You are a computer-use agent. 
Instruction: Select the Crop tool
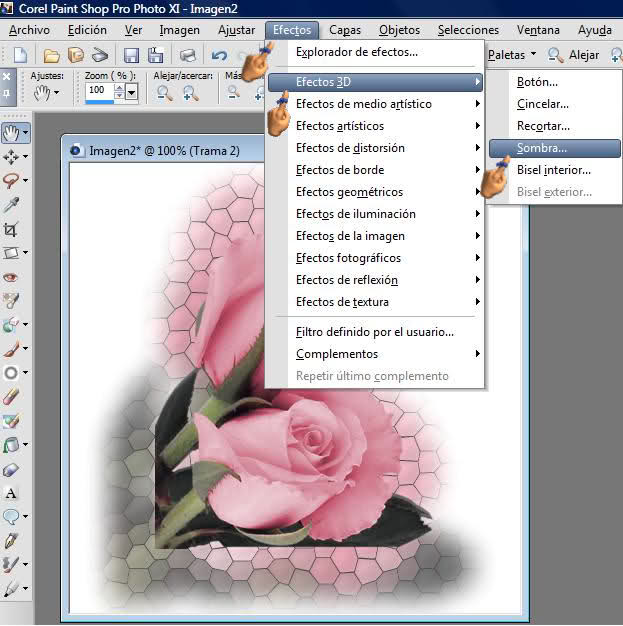point(11,229)
